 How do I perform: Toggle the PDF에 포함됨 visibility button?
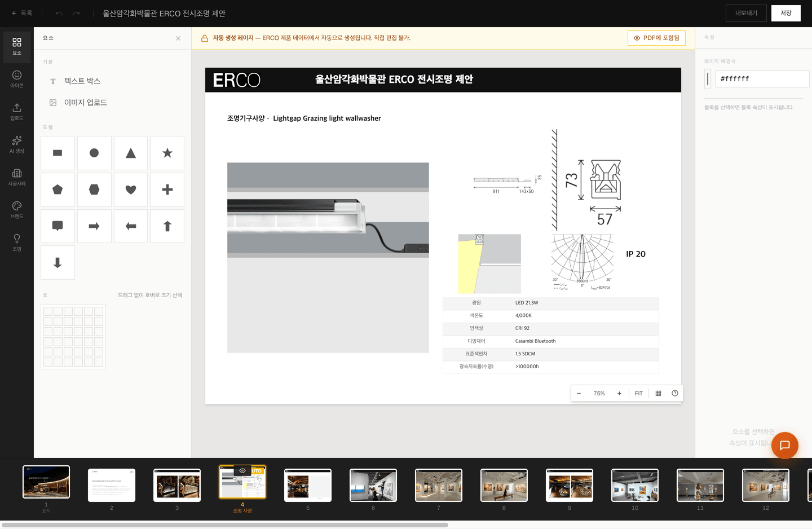click(x=656, y=38)
